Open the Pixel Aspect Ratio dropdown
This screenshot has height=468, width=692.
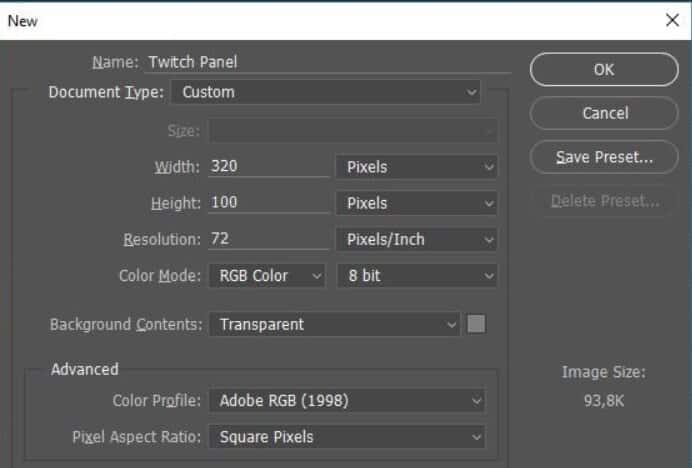click(x=347, y=437)
